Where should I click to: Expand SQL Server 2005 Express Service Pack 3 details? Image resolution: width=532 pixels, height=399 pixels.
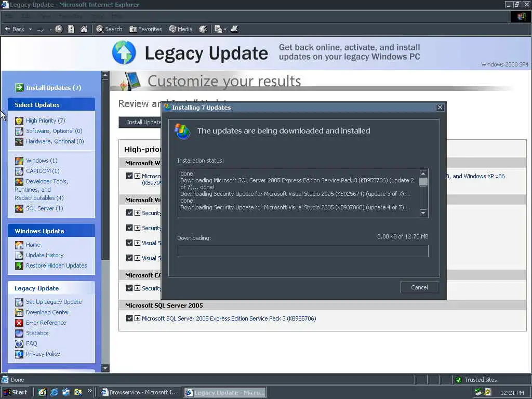137,318
